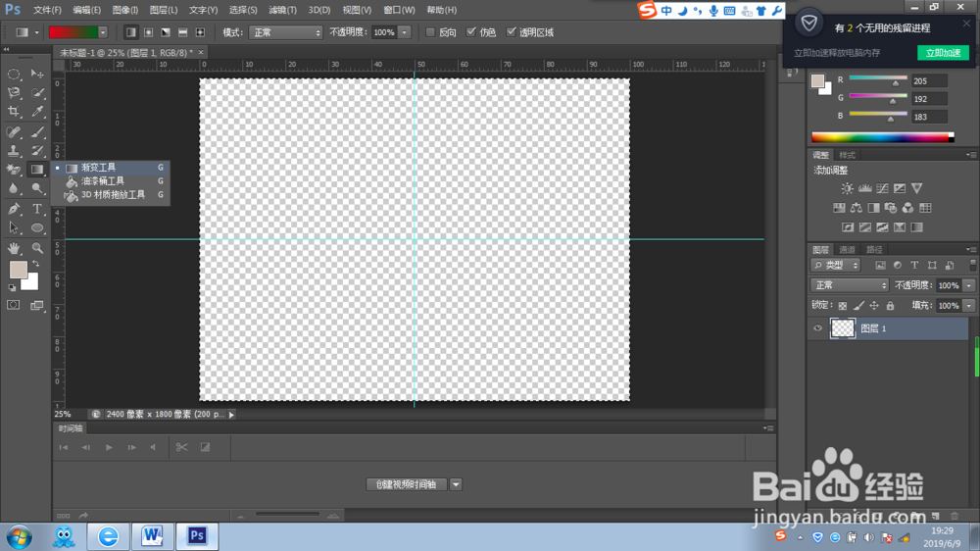Change the screen mode
This screenshot has height=551, width=980.
pyautogui.click(x=37, y=305)
